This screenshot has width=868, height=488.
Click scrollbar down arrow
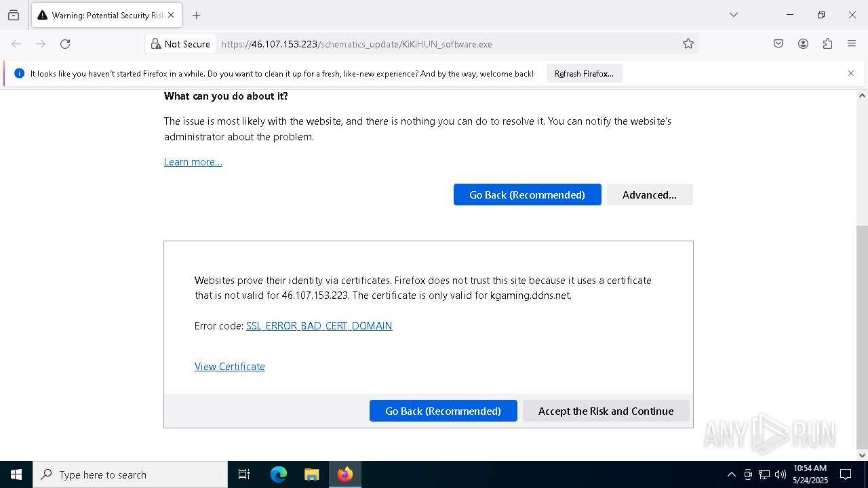coord(862,455)
